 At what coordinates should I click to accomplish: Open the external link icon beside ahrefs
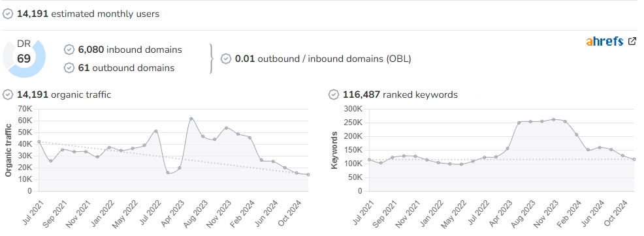(x=632, y=41)
